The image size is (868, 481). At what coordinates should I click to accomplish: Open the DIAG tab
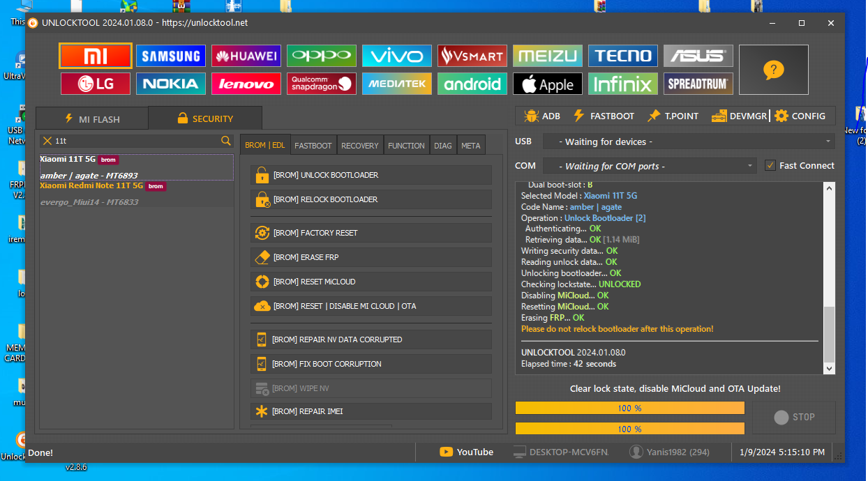443,145
